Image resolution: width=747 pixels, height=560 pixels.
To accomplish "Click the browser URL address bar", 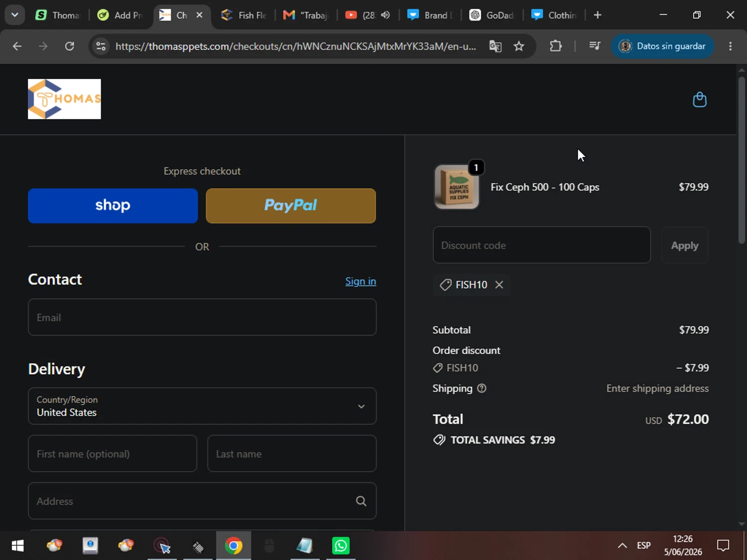I will click(x=295, y=46).
